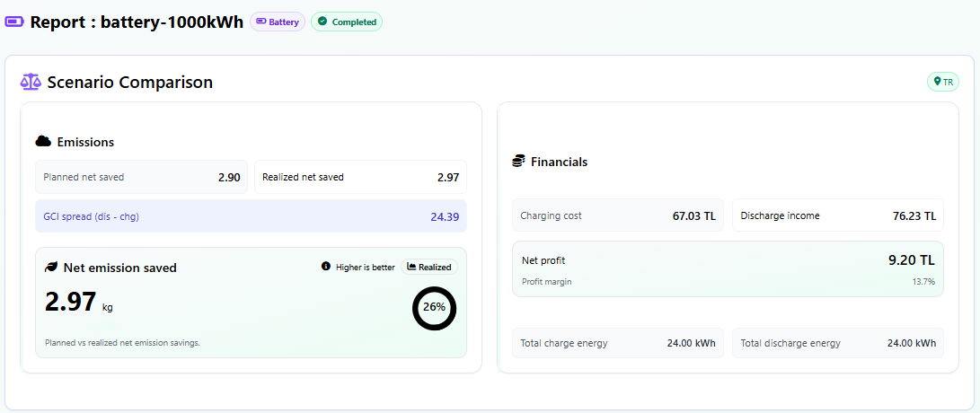Click the Total charge energy card
The width and height of the screenshot is (980, 413).
[x=618, y=343]
